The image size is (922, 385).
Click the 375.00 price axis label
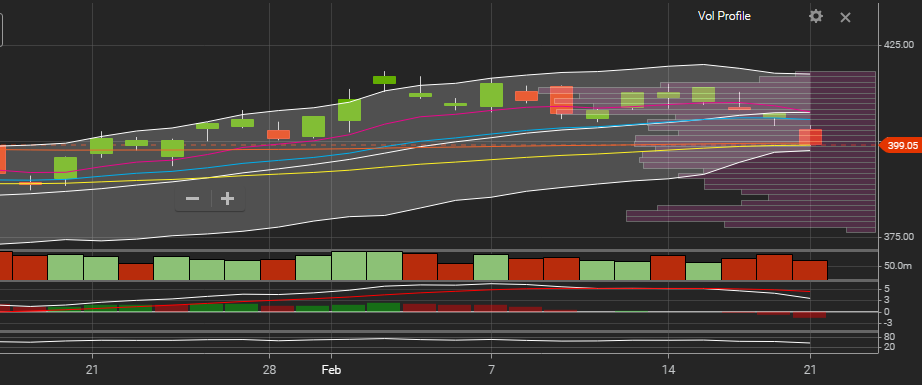coord(899,236)
